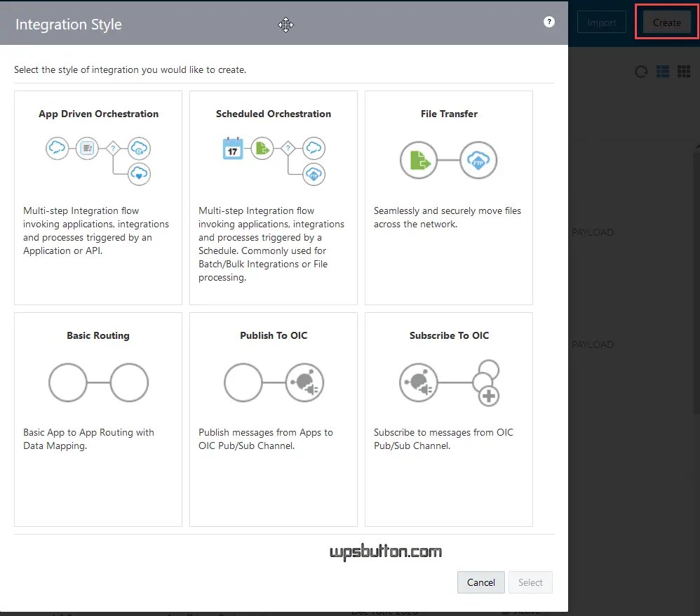Cancel the Integration Style dialog

click(480, 582)
